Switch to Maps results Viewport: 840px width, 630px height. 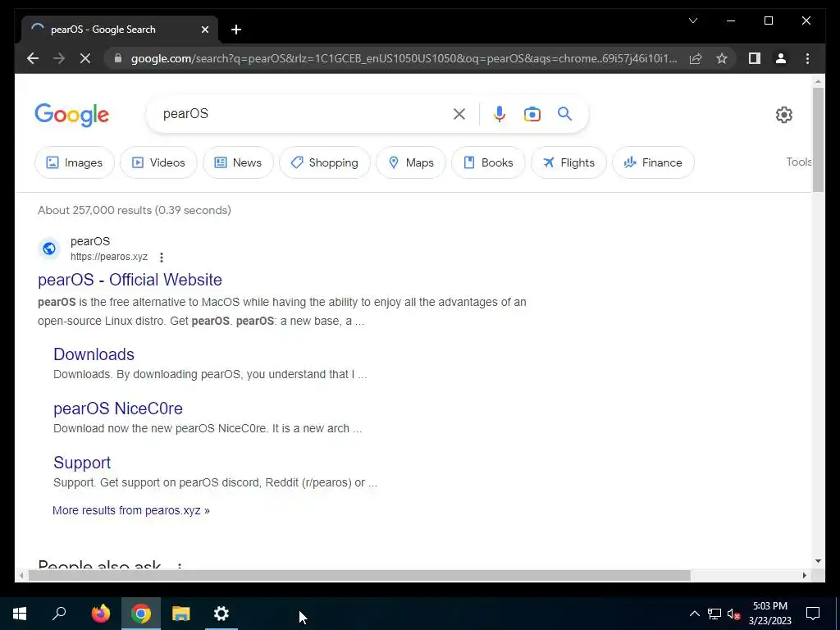[411, 162]
